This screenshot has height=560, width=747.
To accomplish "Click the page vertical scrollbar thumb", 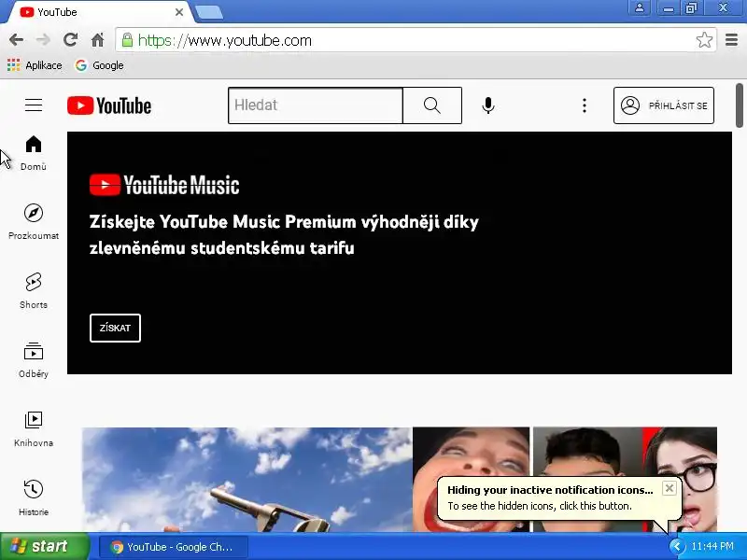I will (x=740, y=105).
